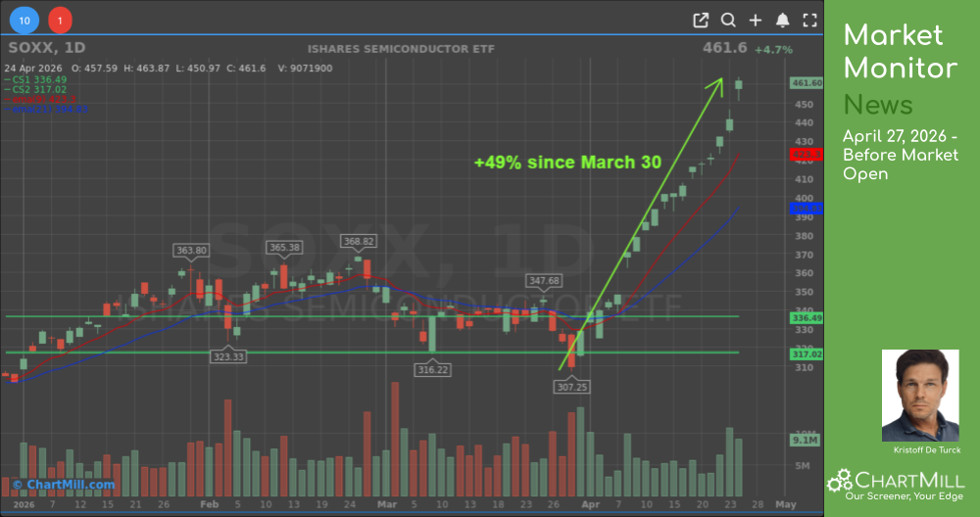Screen dimensions: 980x517
Task: Open the SOXX, 1D symbol selector
Action: coord(46,49)
